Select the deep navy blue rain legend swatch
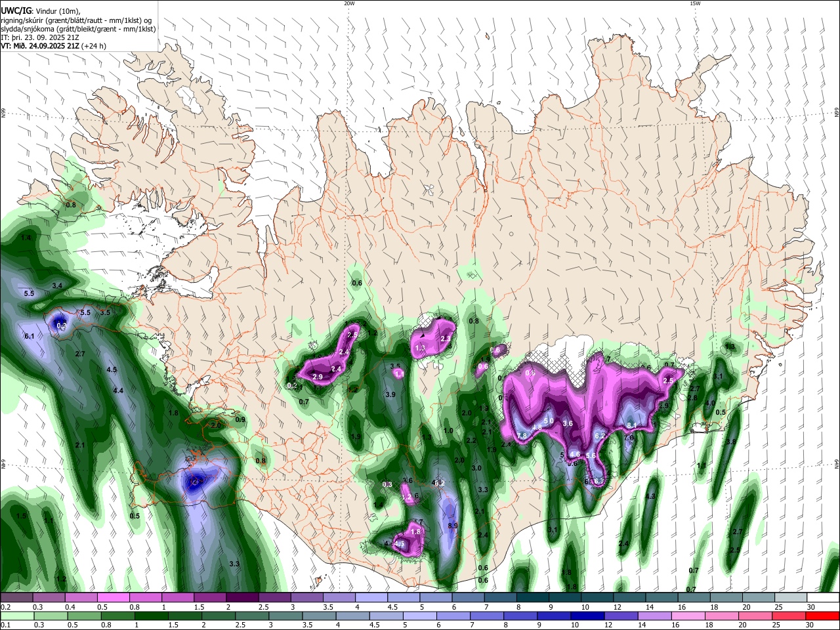This screenshot has width=840, height=630. (587, 616)
